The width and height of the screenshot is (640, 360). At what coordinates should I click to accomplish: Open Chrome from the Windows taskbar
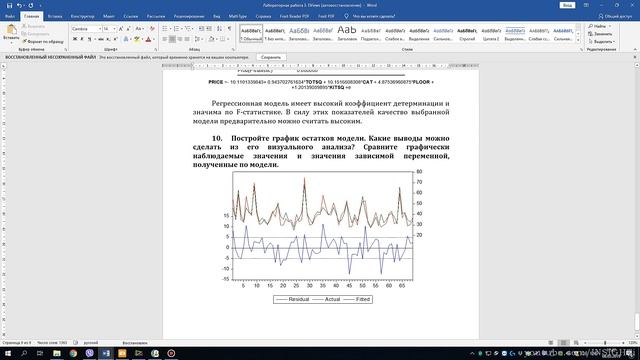pos(73,353)
